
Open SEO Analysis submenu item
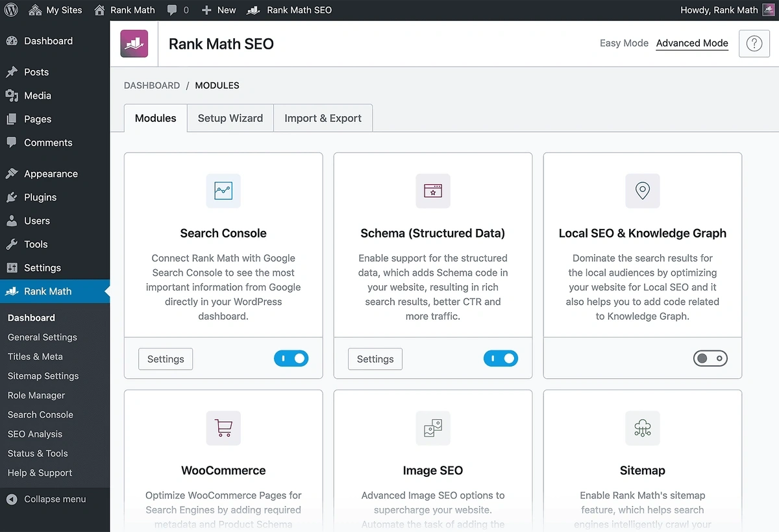(x=35, y=434)
